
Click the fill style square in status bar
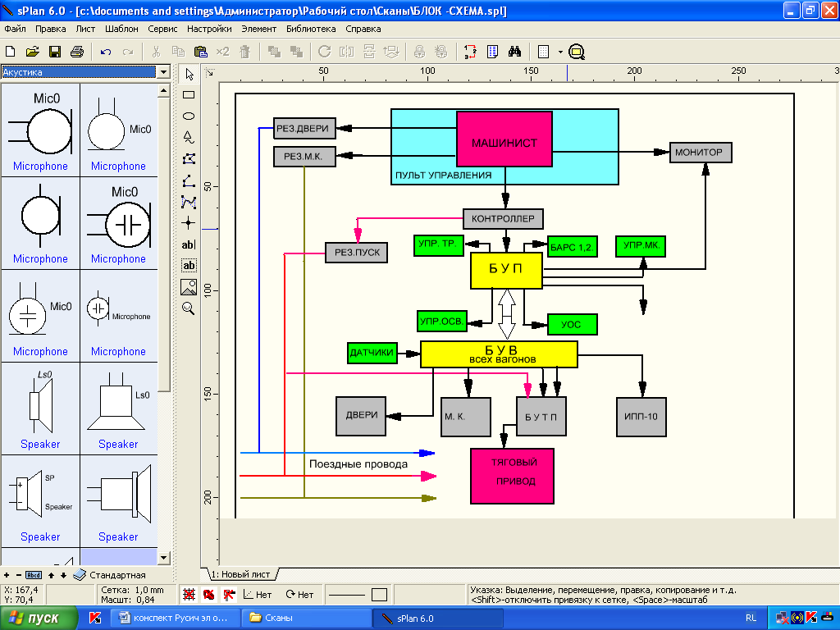[x=379, y=595]
